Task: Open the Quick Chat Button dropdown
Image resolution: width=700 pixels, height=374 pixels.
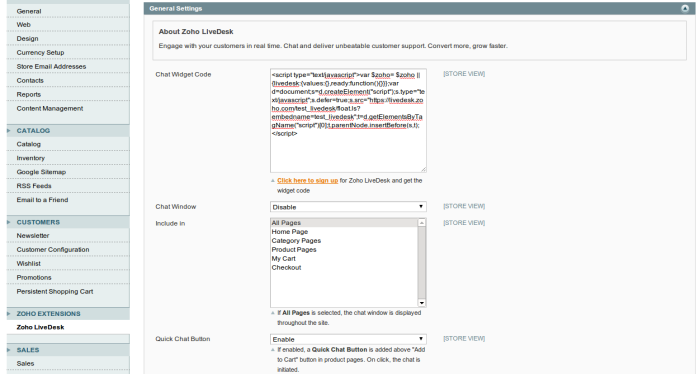Action: click(348, 339)
